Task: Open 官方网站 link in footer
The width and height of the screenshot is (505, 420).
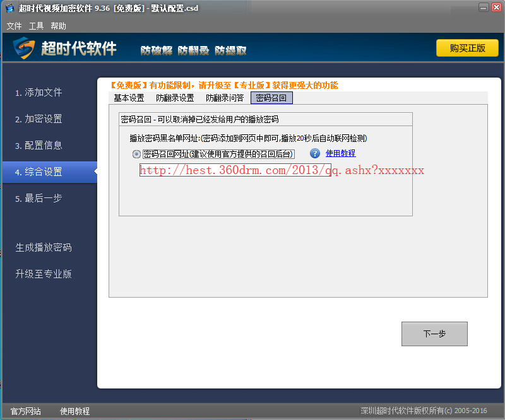Action: (x=25, y=411)
